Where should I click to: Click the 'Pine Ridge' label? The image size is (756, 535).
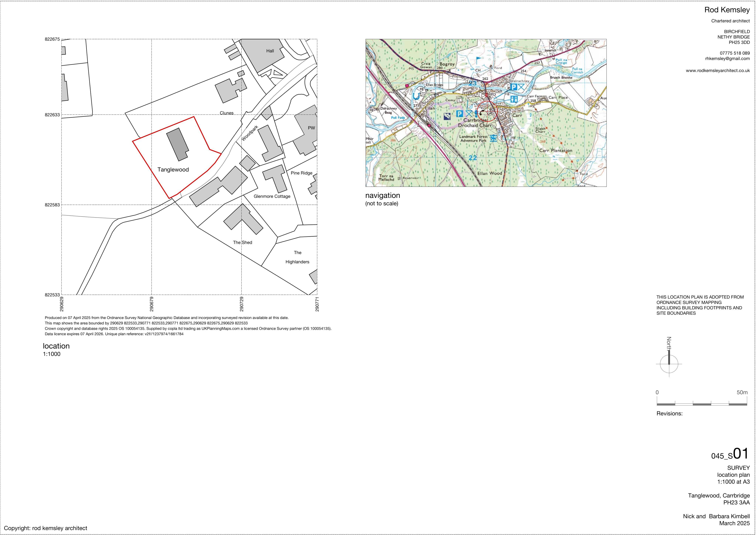301,173
